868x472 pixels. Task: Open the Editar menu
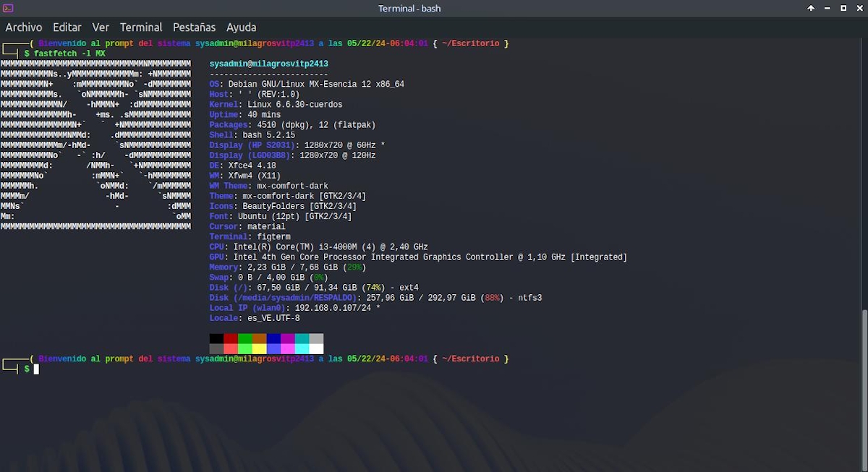tap(67, 27)
